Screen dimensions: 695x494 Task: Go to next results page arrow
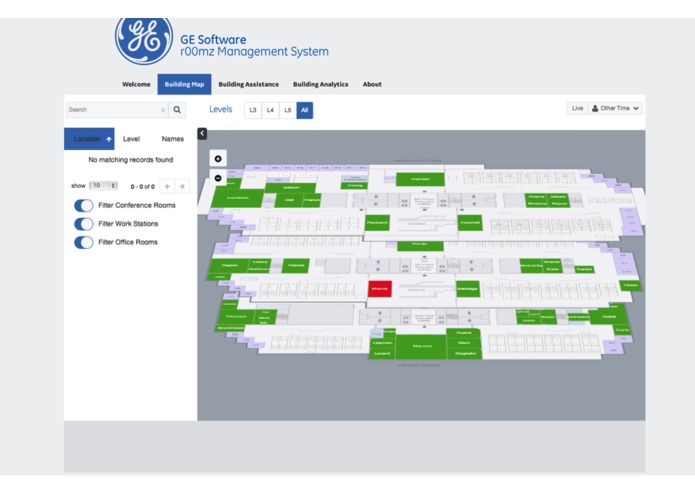[182, 187]
